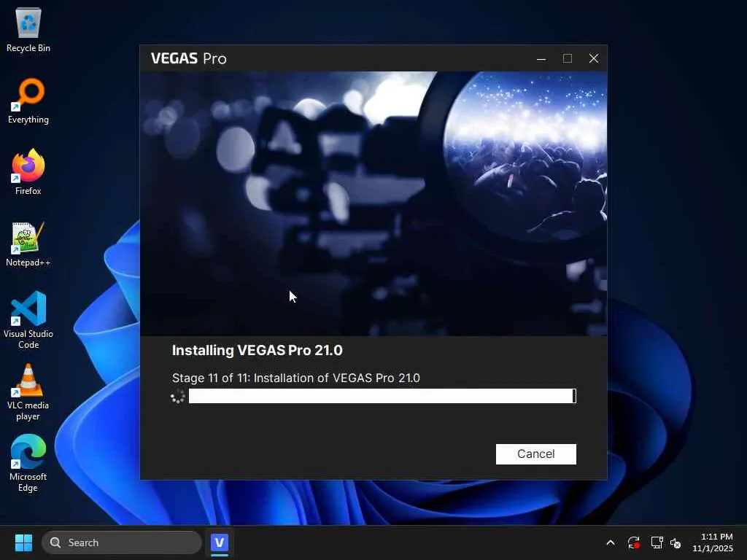The width and height of the screenshot is (747, 560).
Task: Open the clock and date panel
Action: point(713,542)
